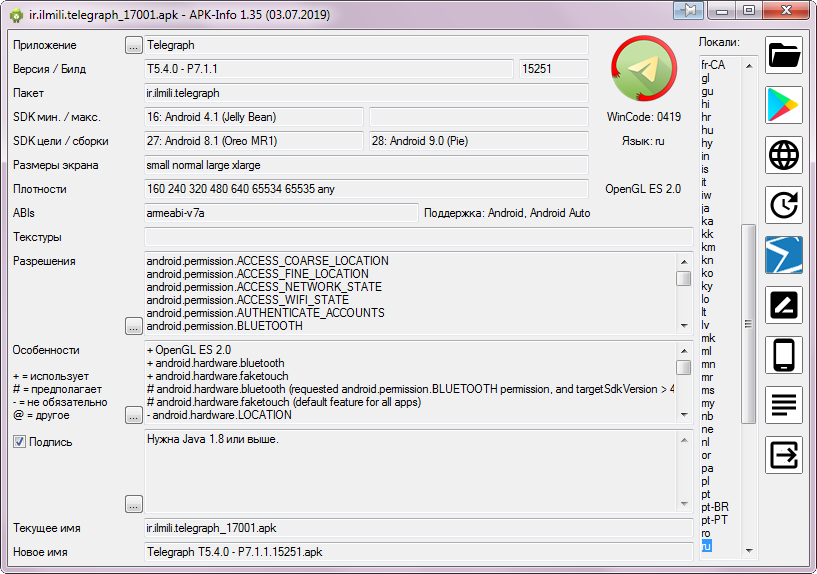Toggle the Подпись checkbox
Screen dimensions: 817x574
tap(19, 442)
